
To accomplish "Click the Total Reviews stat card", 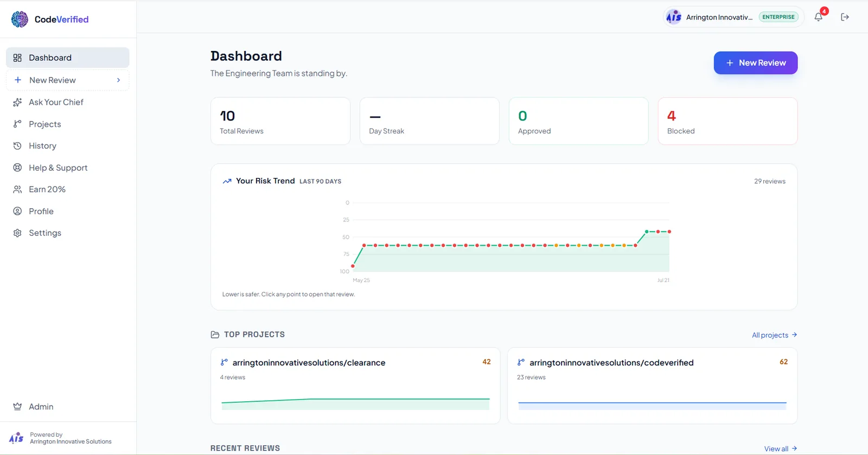I will (x=280, y=121).
